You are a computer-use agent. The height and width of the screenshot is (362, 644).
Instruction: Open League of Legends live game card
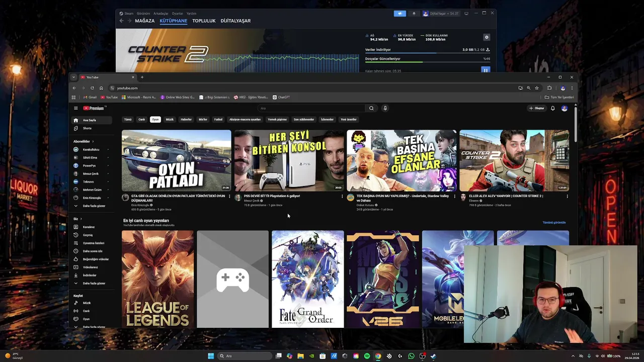click(x=157, y=279)
